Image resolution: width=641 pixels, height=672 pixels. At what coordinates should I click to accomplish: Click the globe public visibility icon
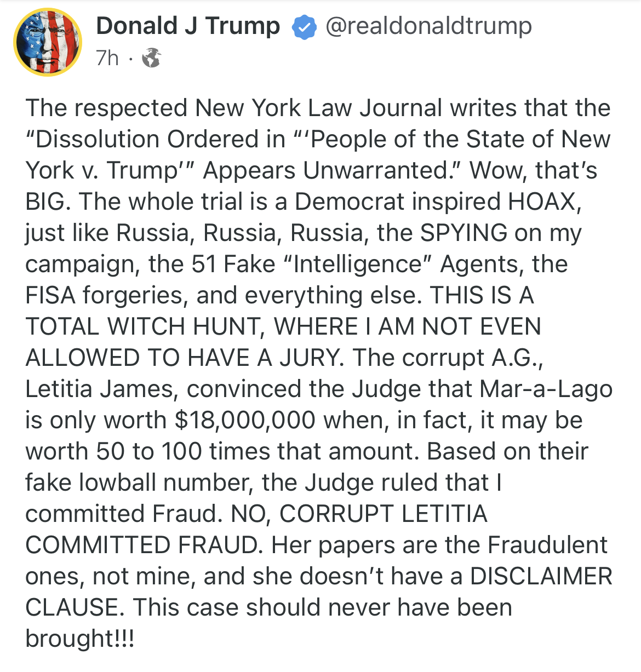(x=151, y=58)
